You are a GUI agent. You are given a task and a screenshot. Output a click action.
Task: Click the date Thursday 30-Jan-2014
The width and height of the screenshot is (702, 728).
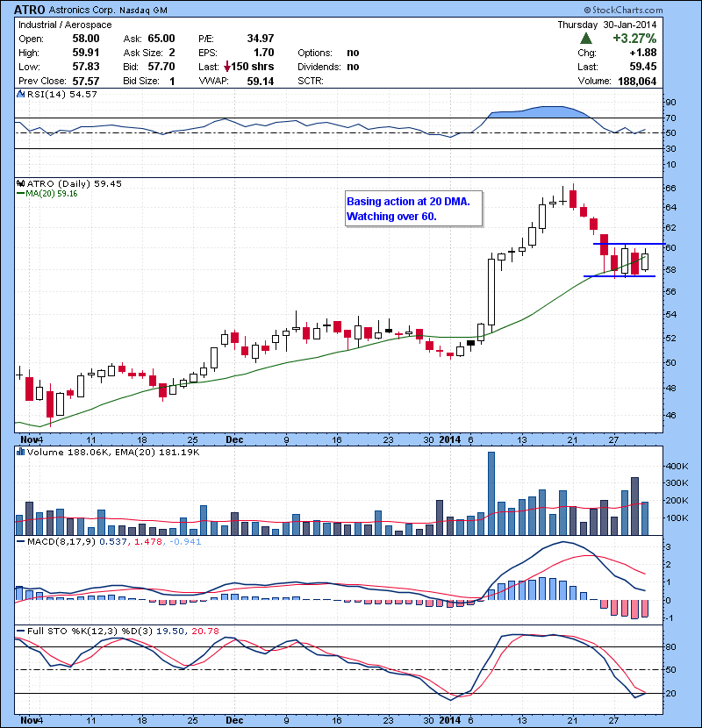point(606,25)
